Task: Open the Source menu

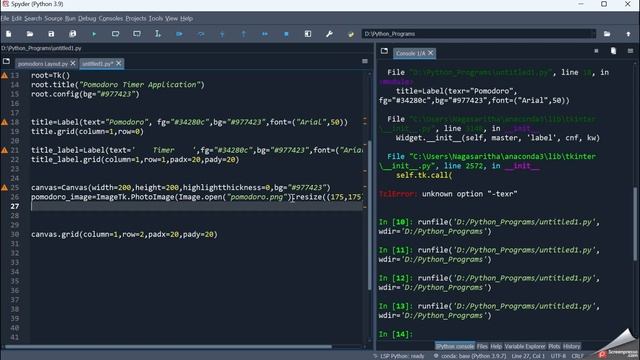Action: pyautogui.click(x=53, y=18)
